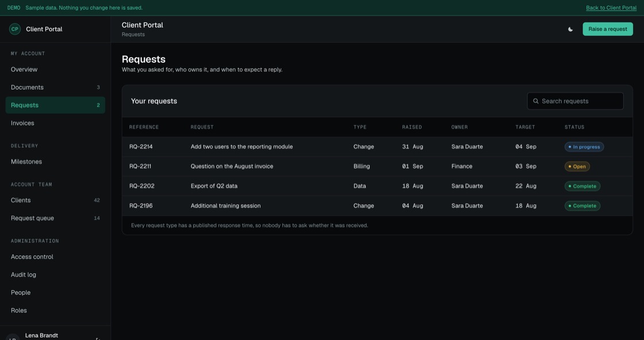Click Sara Duarte in RQ-2214 row
This screenshot has height=340, width=644.
[467, 147]
